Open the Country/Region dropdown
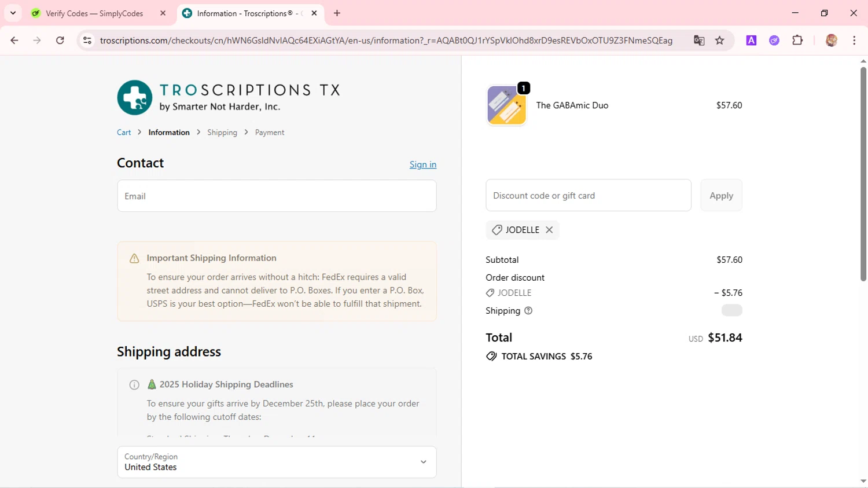Viewport: 868px width, 488px height. tap(277, 462)
